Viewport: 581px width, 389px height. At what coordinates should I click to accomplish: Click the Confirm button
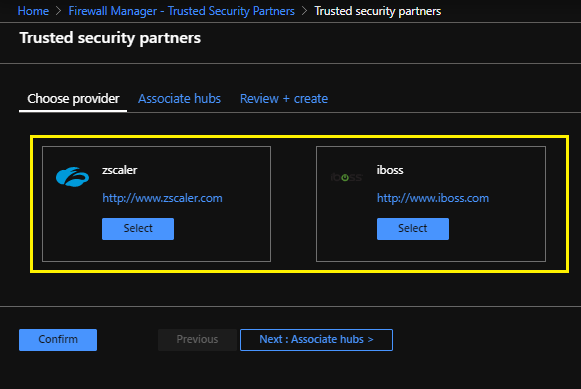pyautogui.click(x=58, y=340)
